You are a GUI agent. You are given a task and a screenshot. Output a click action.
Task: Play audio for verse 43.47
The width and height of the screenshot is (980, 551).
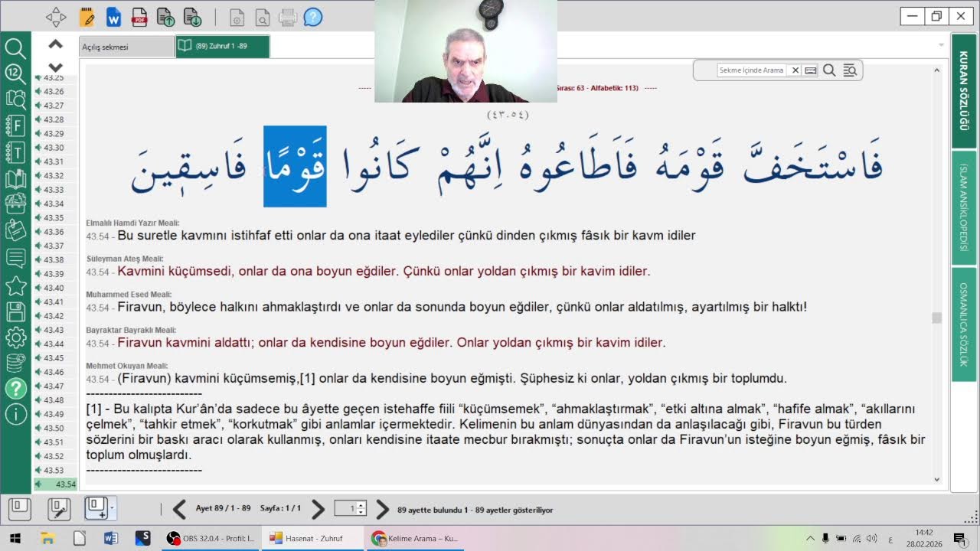pyautogui.click(x=38, y=386)
